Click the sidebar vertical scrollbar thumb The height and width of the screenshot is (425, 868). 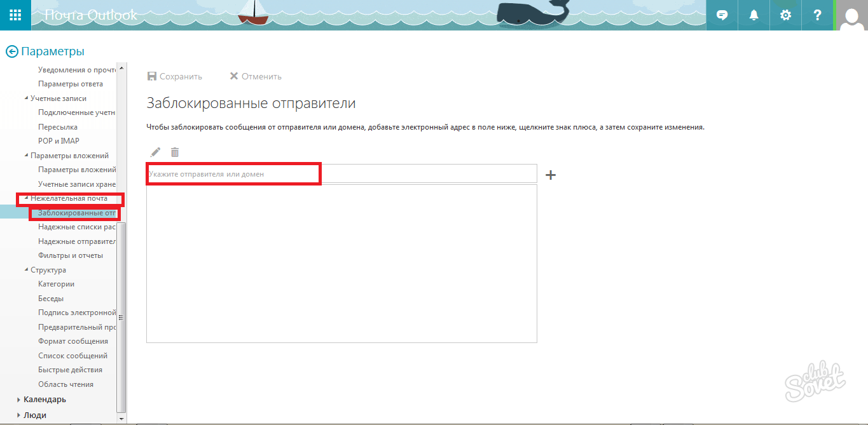(121, 318)
